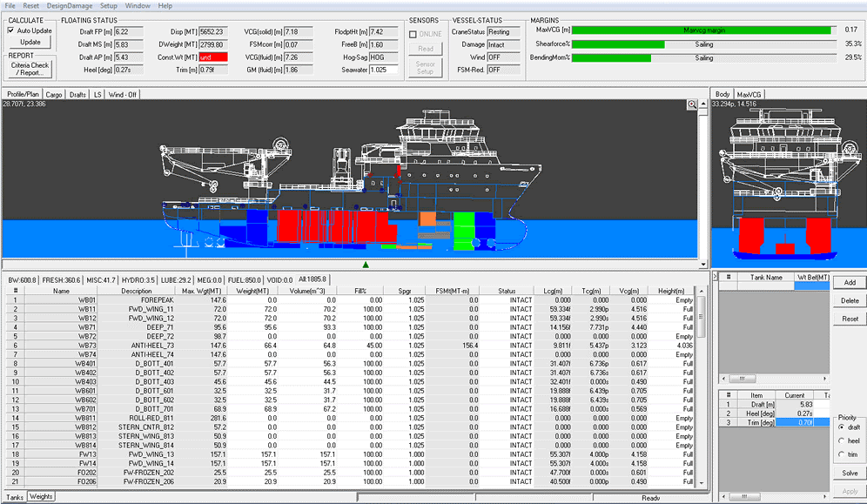This screenshot has height=504, width=867.
Task: Click the Seawater density input field
Action: click(382, 70)
